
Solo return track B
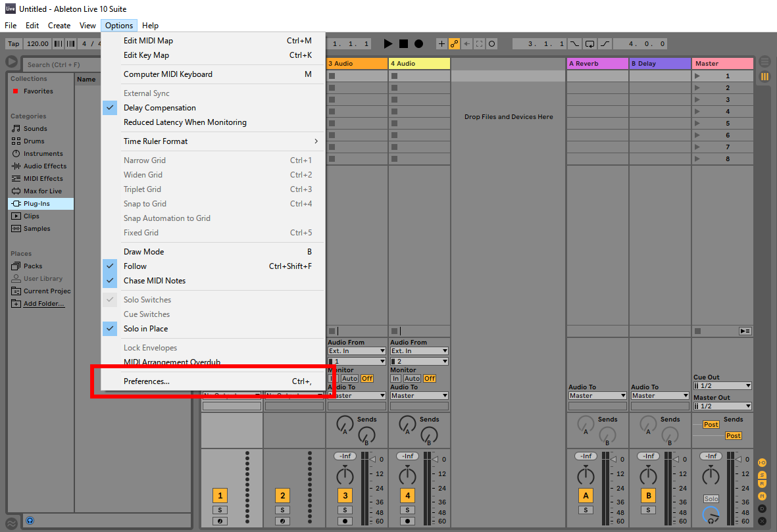(x=648, y=510)
